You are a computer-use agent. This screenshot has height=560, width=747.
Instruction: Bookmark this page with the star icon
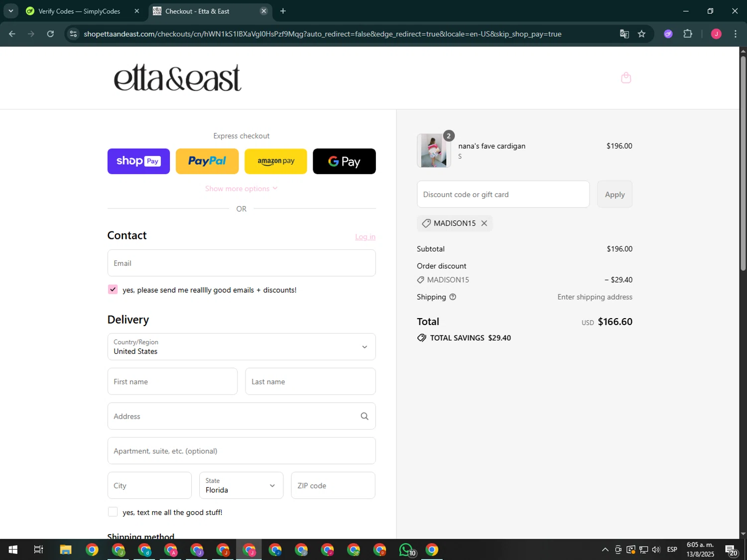coord(641,34)
